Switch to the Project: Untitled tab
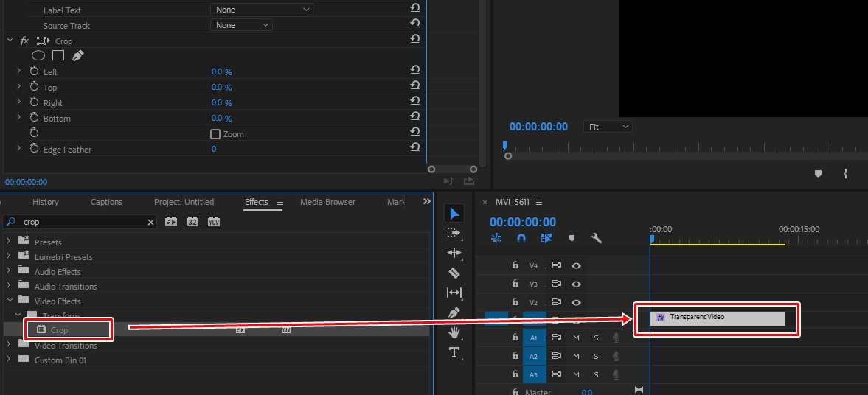 [184, 202]
